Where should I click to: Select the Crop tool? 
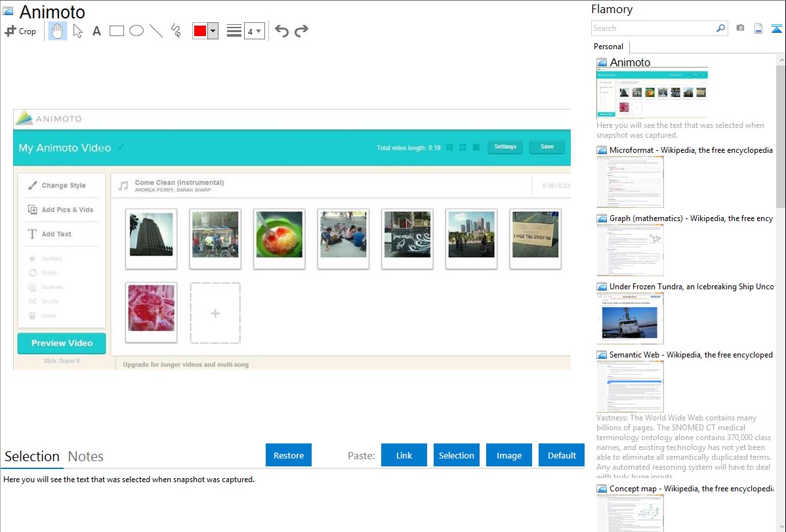click(20, 31)
